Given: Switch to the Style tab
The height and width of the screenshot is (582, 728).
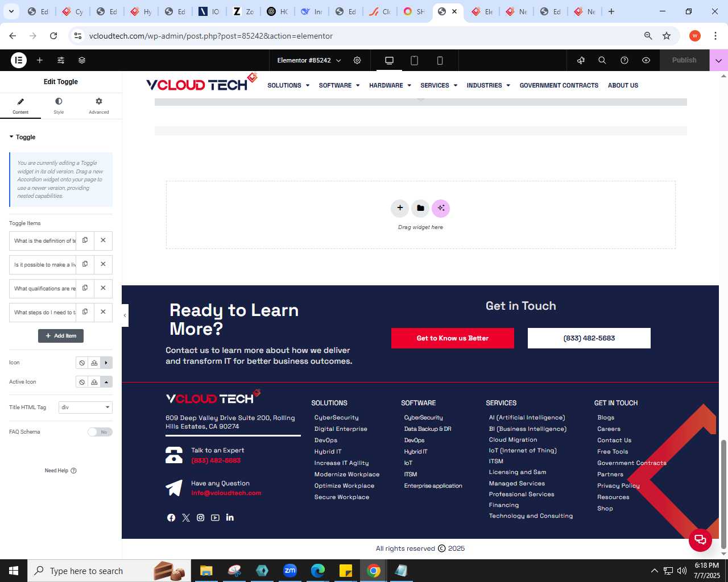Looking at the screenshot, I should pyautogui.click(x=59, y=106).
